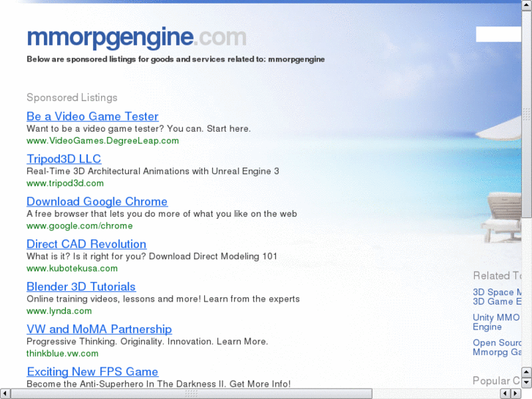Click the vertical scrollbar down arrow at bottom

pos(527,382)
